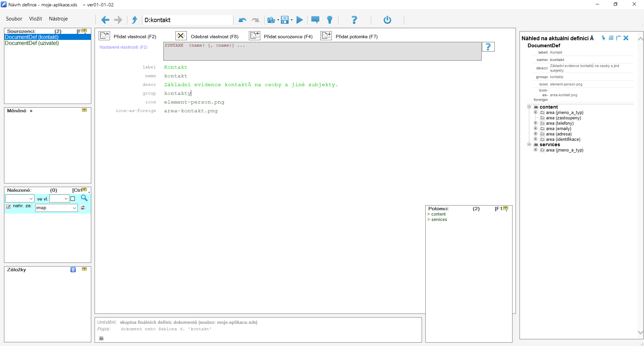This screenshot has height=346, width=644.
Task: Open the speech bubble comment tool
Action: coord(315,20)
